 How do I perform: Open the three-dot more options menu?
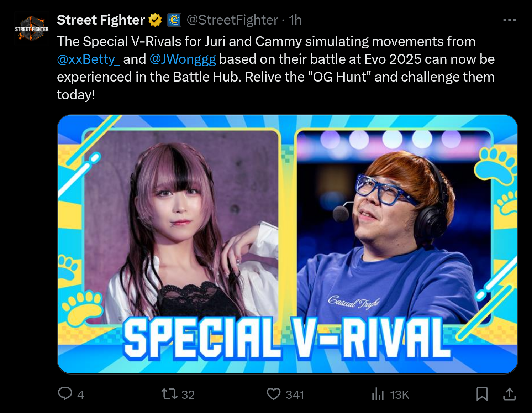[509, 20]
